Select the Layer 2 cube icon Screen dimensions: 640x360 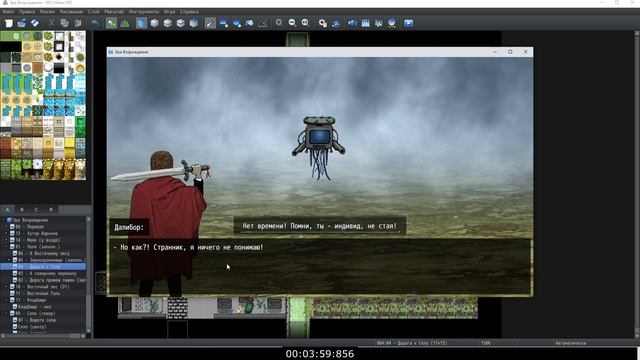(167, 23)
